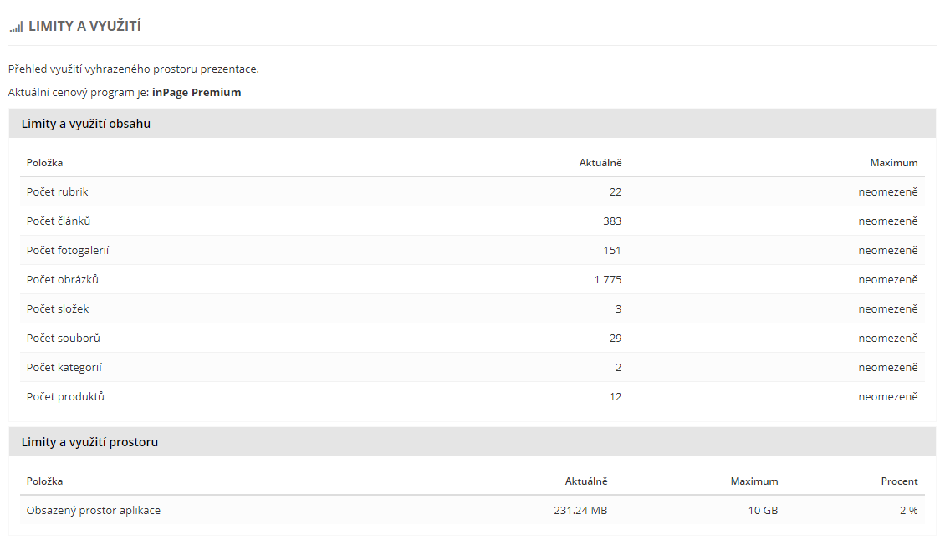This screenshot has height=560, width=945.
Task: Click the Počet produktů row label
Action: coord(65,397)
